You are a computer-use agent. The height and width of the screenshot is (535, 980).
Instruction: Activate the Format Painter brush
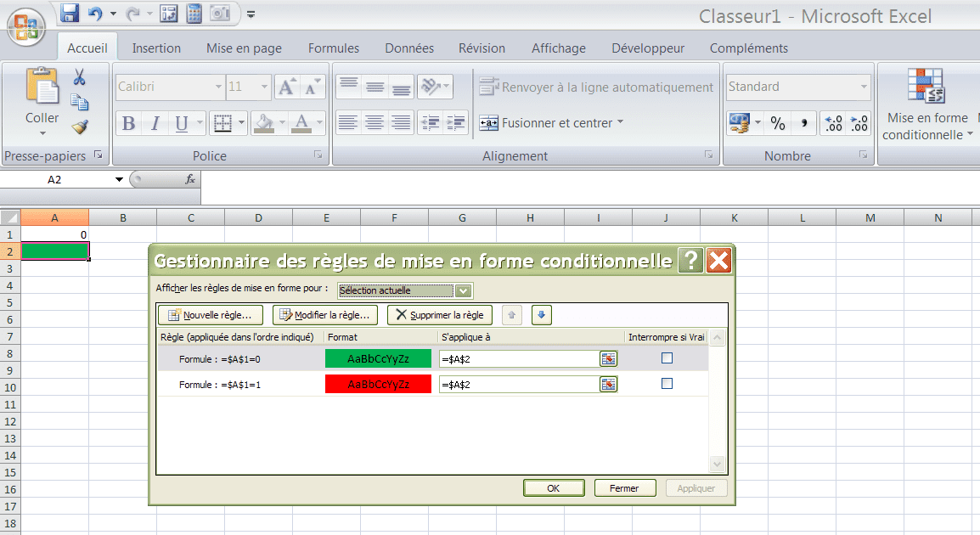[79, 127]
